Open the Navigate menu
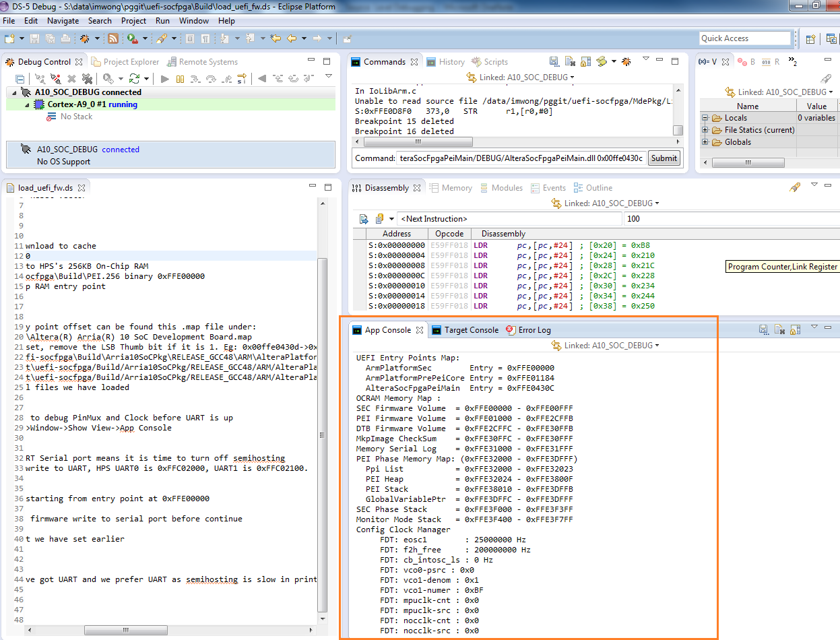Screen dimensions: 840x640 click(63, 21)
